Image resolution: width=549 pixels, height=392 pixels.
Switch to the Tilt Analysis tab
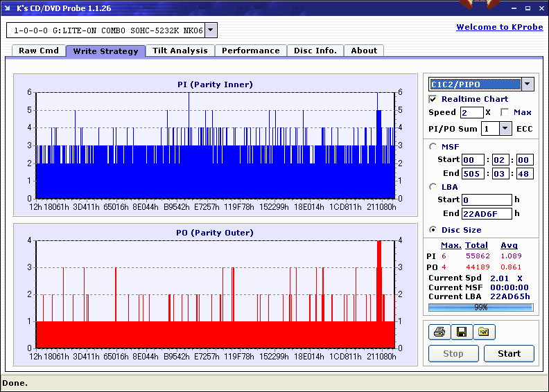180,51
